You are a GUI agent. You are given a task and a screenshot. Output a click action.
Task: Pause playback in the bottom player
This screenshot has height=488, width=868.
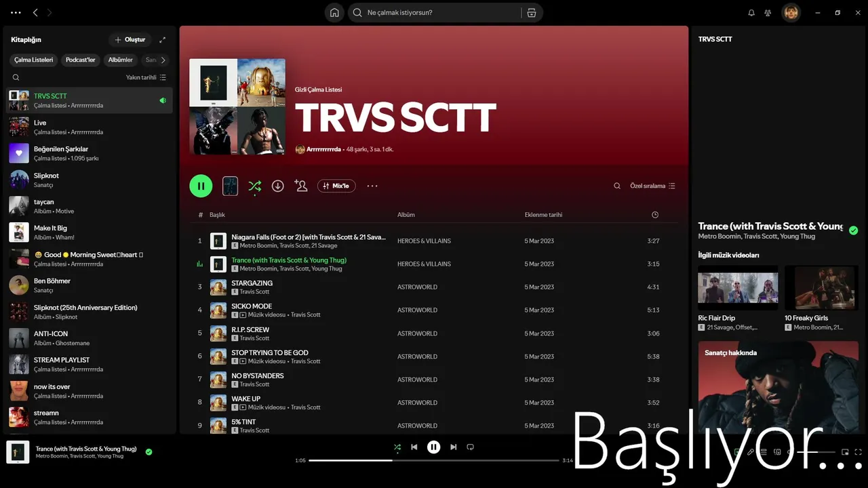click(x=434, y=447)
